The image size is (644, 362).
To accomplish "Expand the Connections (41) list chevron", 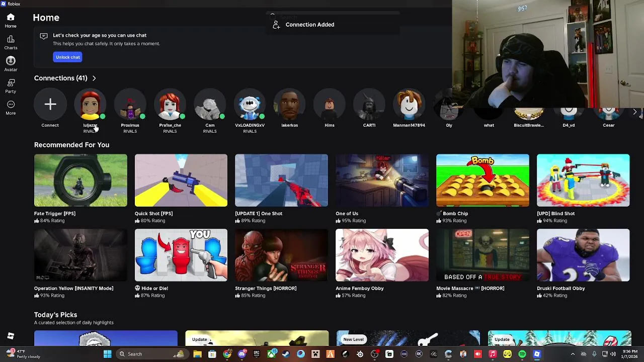I will (x=94, y=78).
